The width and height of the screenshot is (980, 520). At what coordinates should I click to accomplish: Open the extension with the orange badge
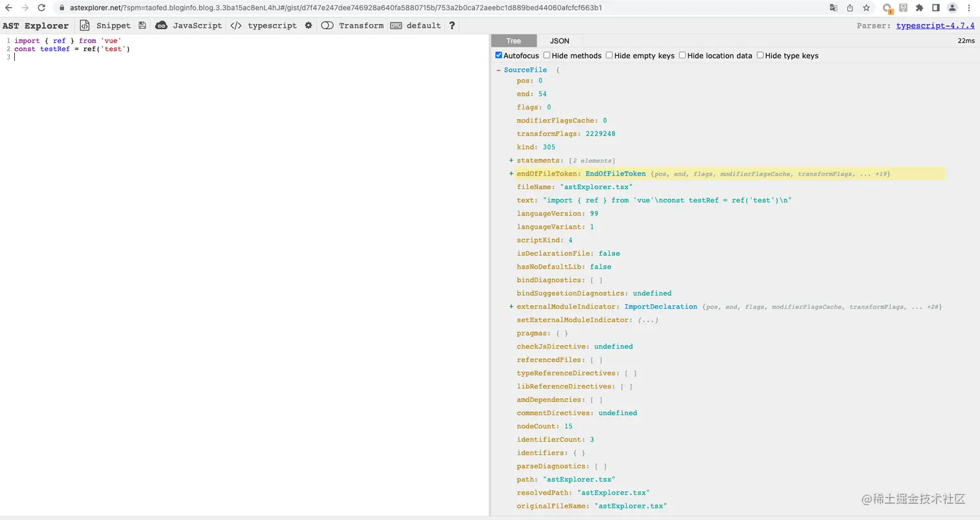(887, 8)
